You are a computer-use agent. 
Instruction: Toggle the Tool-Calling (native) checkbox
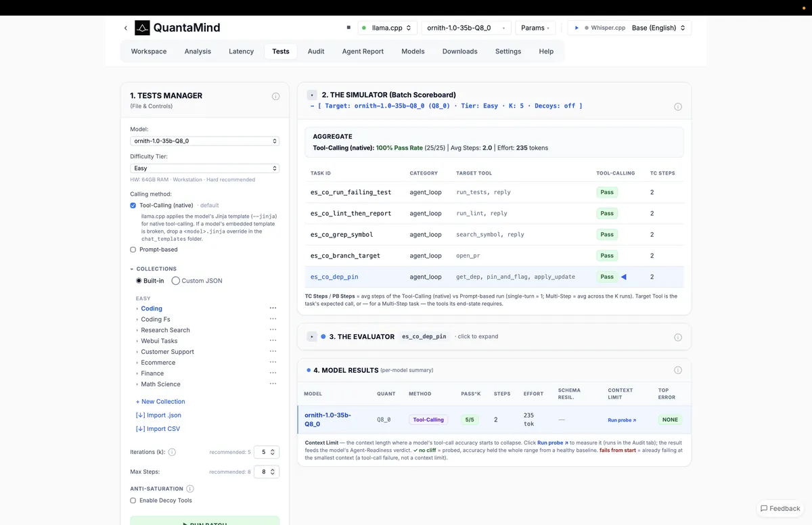tap(133, 205)
